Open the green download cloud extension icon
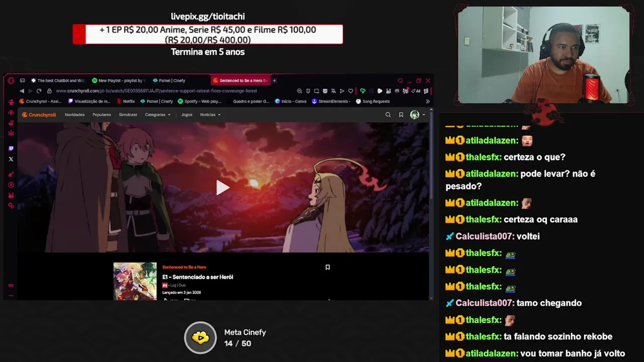 362,91
